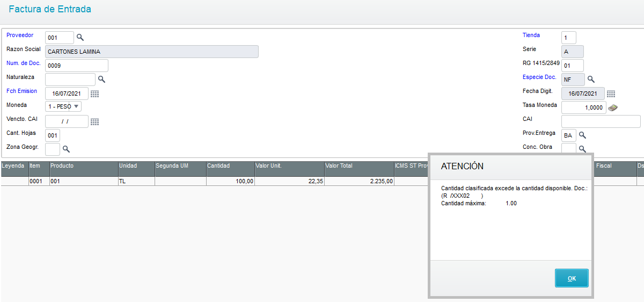Screen dimensions: 644x302
Task: Focus the Zona Geogr. field
Action: (x=53, y=149)
